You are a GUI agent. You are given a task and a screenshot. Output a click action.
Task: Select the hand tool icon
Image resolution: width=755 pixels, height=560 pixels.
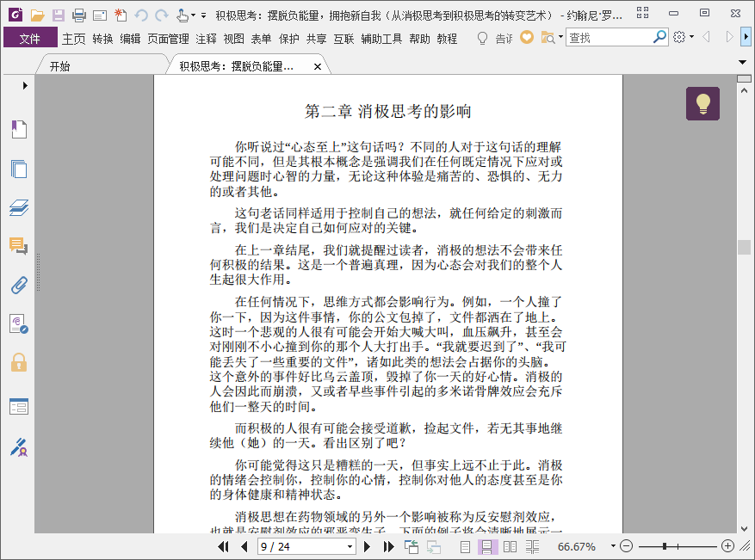click(x=182, y=15)
